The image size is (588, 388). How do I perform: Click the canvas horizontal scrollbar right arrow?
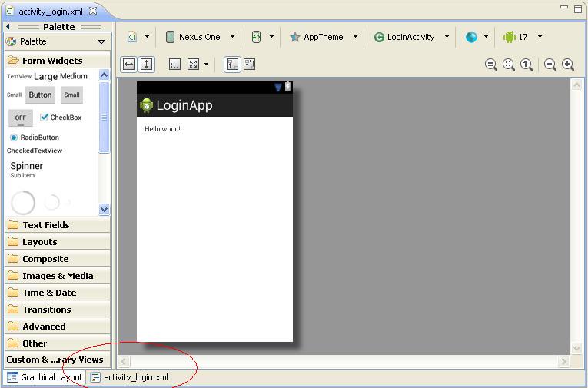(563, 361)
